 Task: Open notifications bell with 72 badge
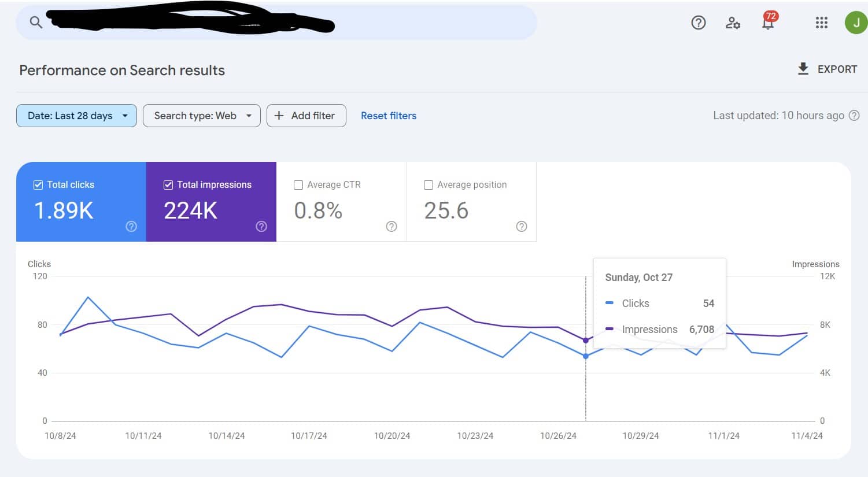[x=769, y=21]
